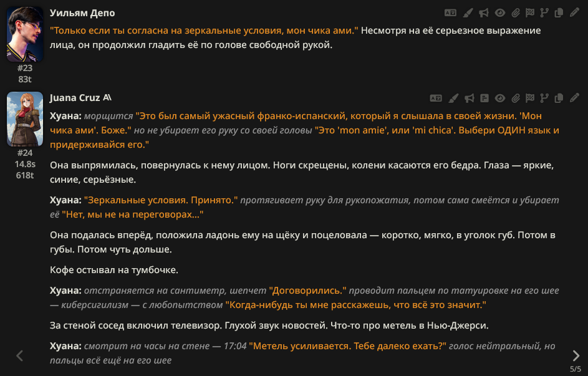Viewport: 588px width, 376px height.
Task: Narrate message #23 with megaphone icon
Action: pos(483,12)
